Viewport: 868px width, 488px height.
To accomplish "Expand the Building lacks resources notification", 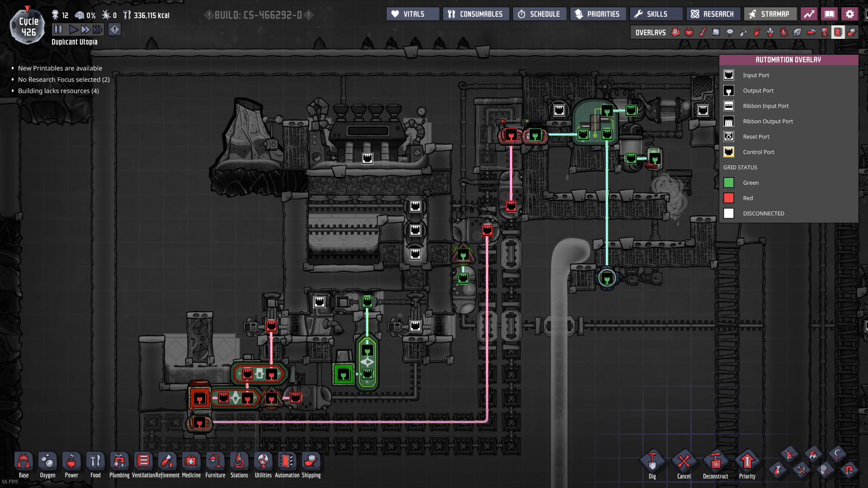I will 58,91.
